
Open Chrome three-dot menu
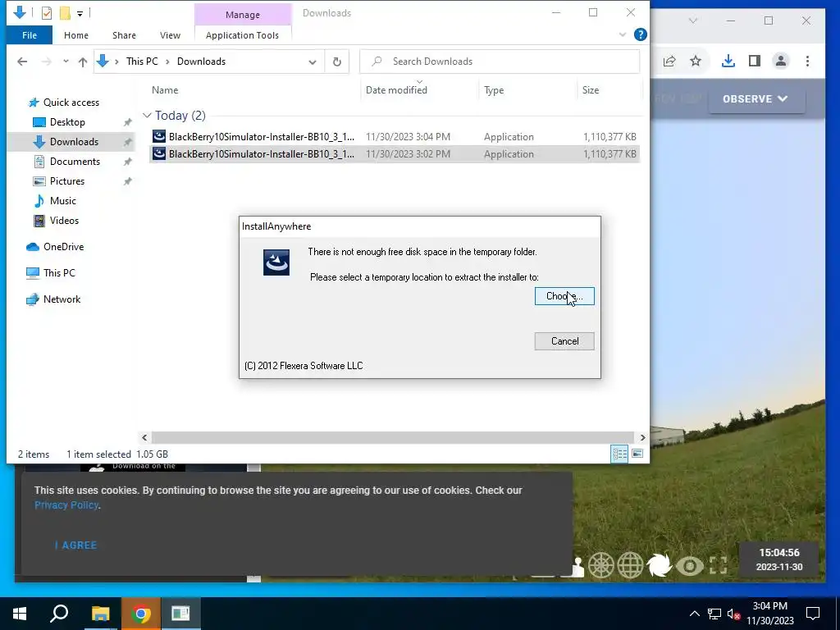[807, 61]
